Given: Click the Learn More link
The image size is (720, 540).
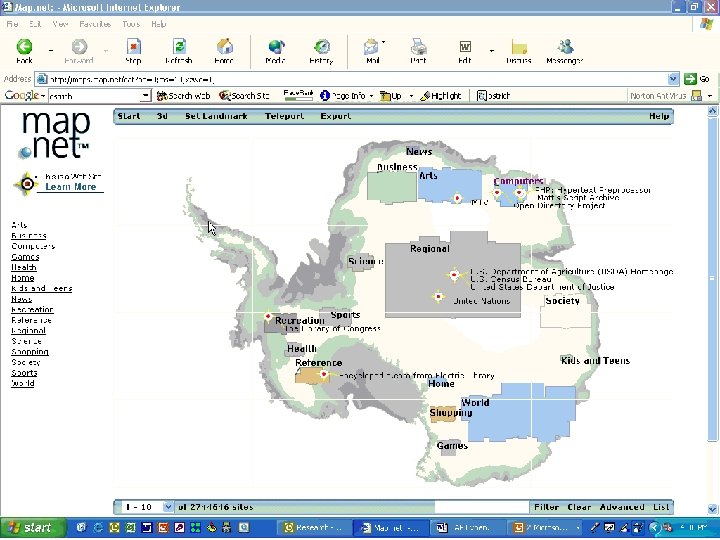Looking at the screenshot, I should click(x=71, y=187).
